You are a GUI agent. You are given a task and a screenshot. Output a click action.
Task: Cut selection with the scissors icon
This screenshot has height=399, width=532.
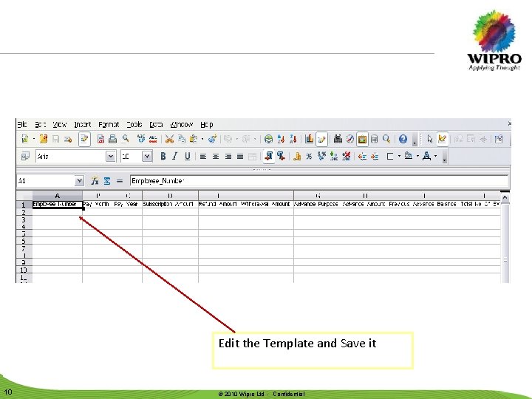[x=169, y=139]
